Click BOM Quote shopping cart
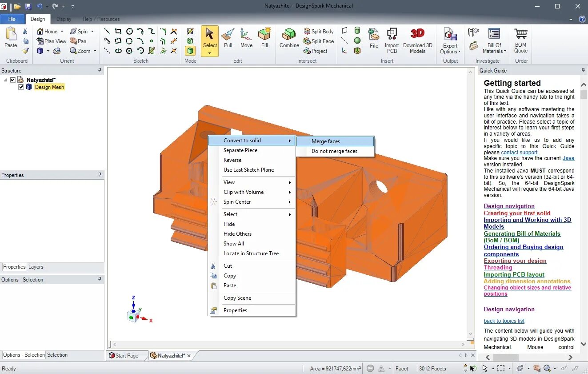Image resolution: width=588 pixels, height=374 pixels. pos(521,40)
